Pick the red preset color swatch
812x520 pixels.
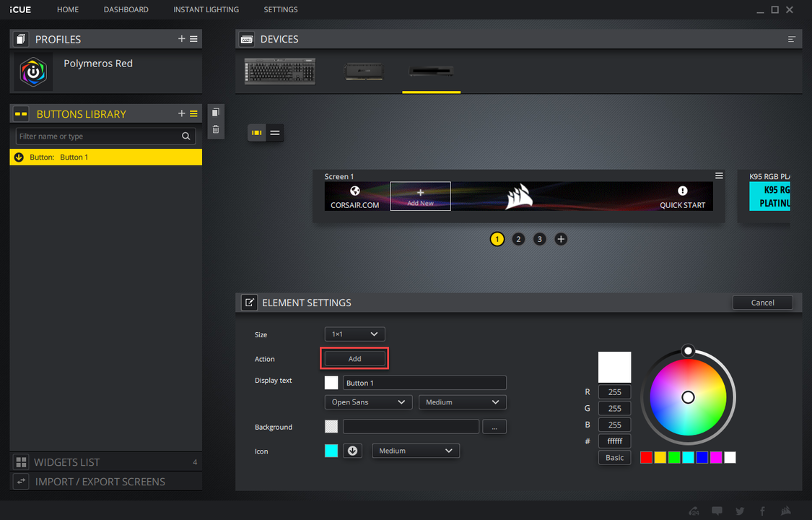pos(646,457)
